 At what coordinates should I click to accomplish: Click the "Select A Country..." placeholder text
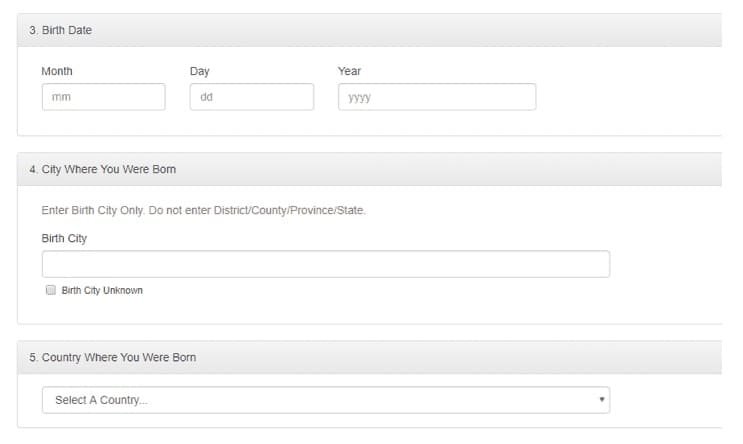101,400
